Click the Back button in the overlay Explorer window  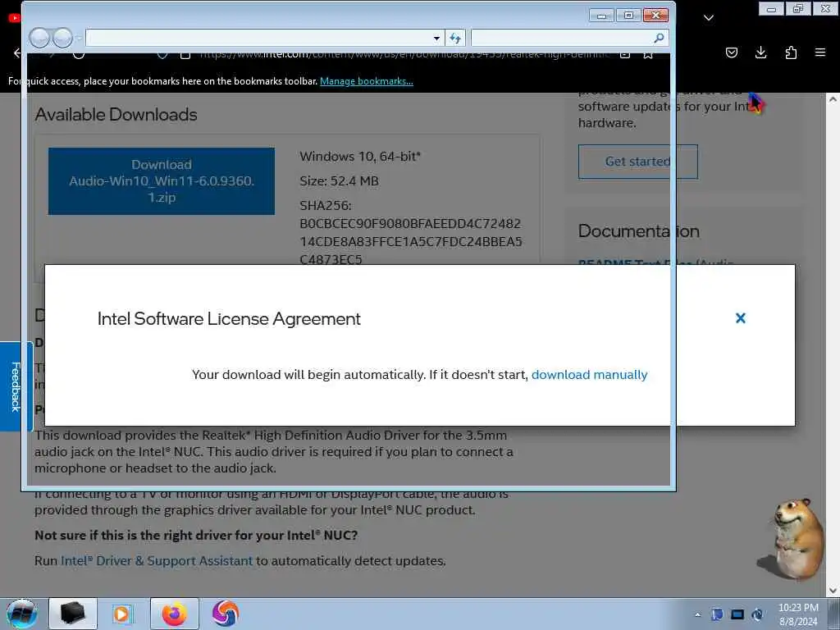(39, 38)
